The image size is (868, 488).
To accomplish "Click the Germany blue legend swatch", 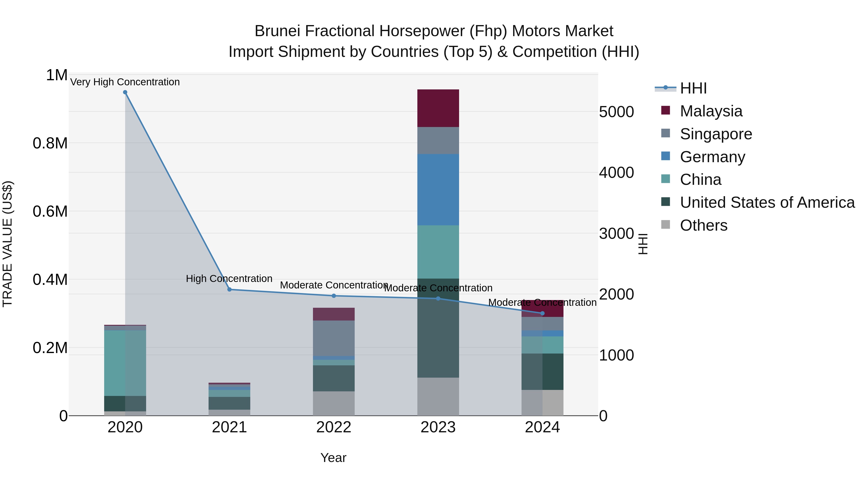I will pyautogui.click(x=665, y=156).
